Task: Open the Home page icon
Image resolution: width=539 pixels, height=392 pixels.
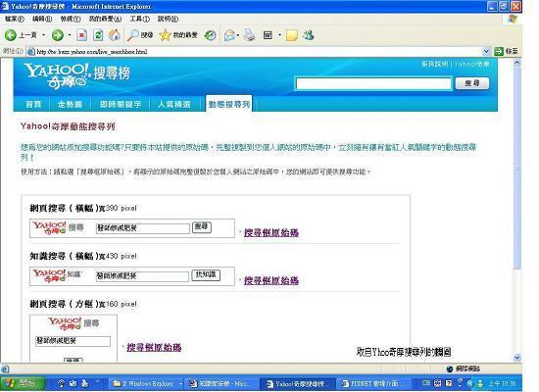Action: [x=115, y=35]
